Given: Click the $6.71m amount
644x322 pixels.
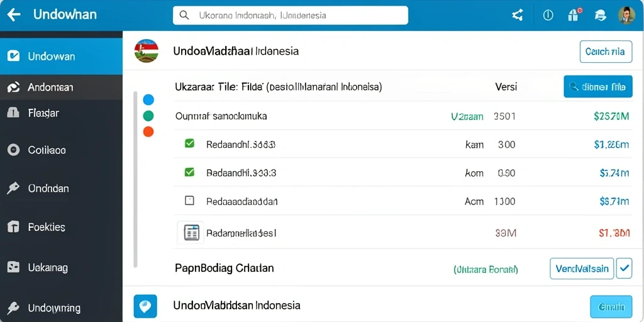Looking at the screenshot, I should coord(614,201).
